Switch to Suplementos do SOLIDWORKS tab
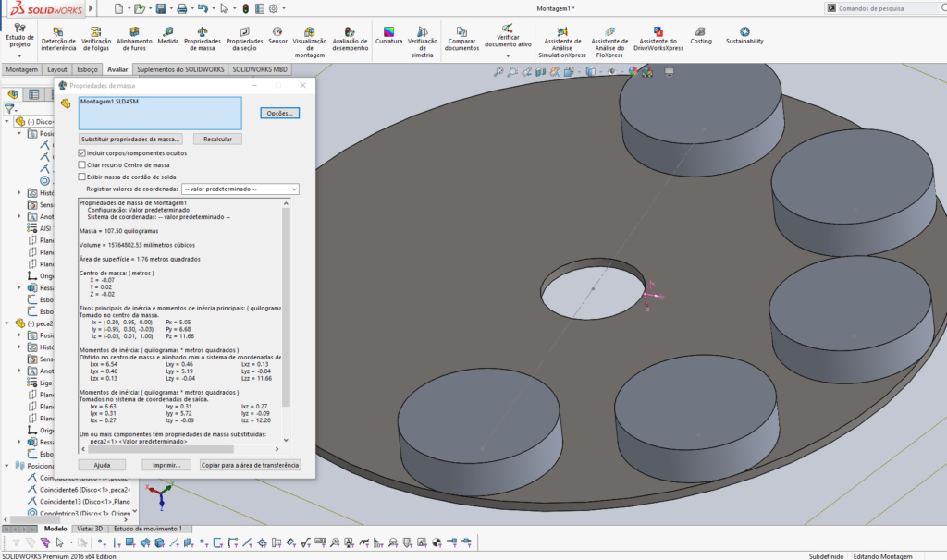 click(180, 69)
